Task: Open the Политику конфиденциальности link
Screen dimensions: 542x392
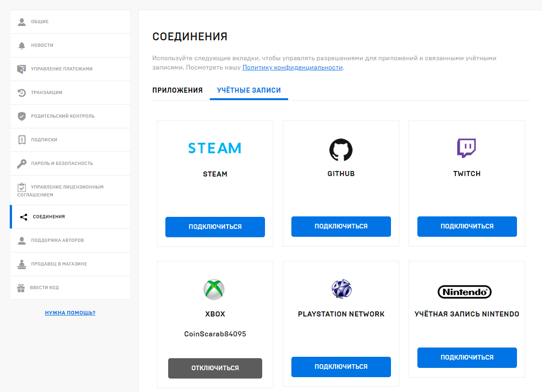Action: (x=292, y=67)
